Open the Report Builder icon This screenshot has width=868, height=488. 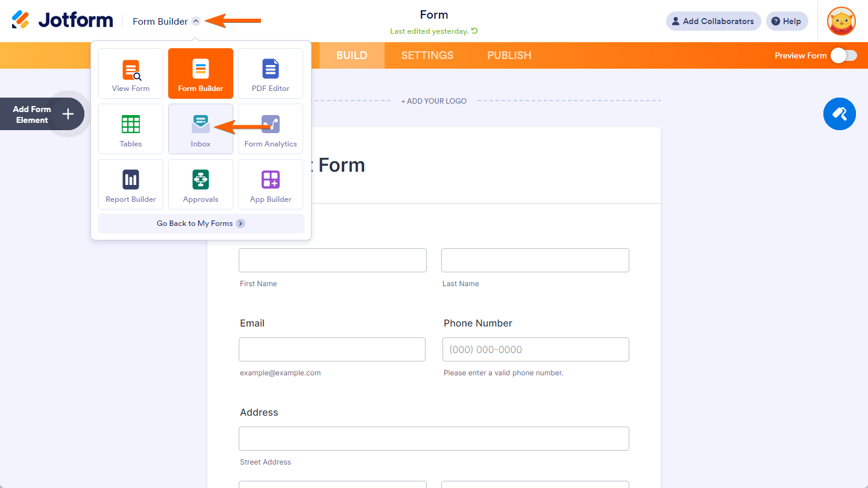130,184
